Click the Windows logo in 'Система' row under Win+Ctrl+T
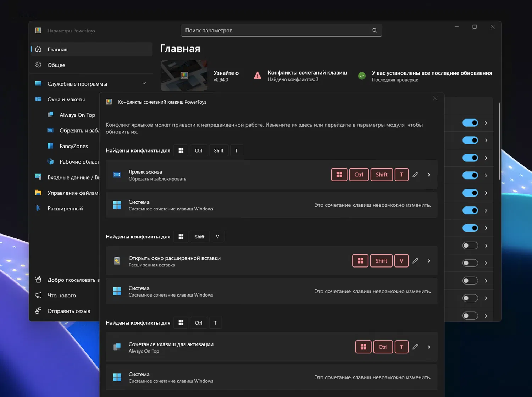The width and height of the screenshot is (532, 397). tap(117, 377)
